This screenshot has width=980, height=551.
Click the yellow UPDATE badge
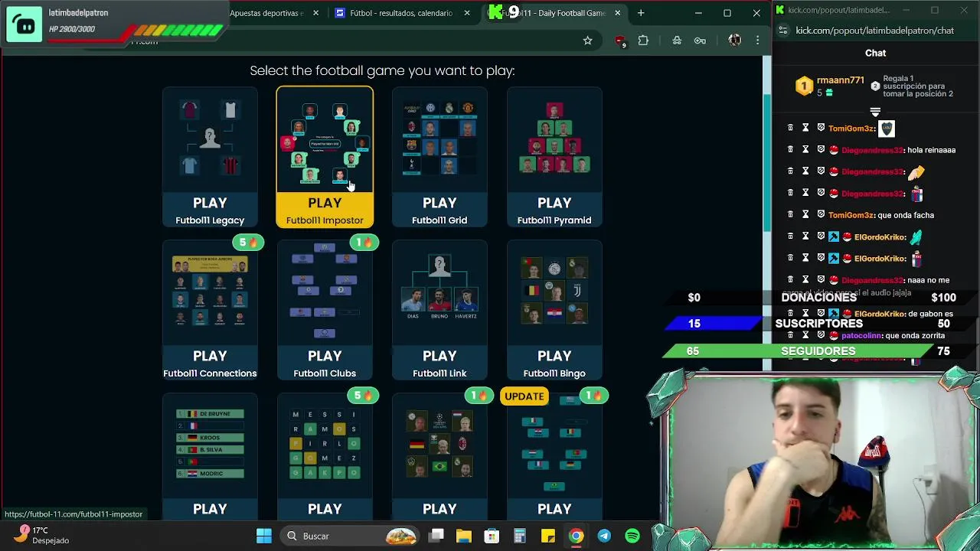pyautogui.click(x=524, y=396)
